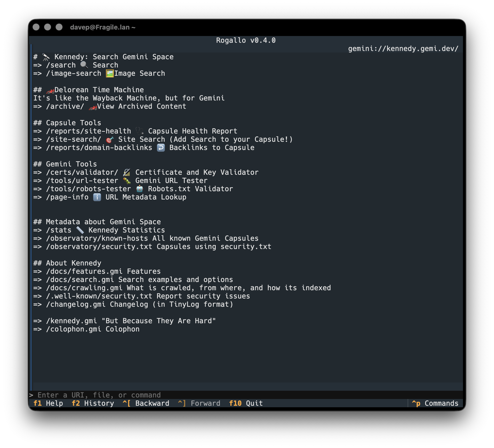The image size is (494, 448).
Task: Open the ^p Commands palette
Action: [x=435, y=403]
